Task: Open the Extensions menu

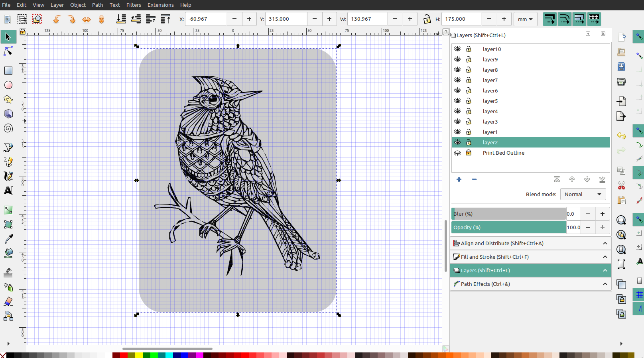Action: point(160,5)
